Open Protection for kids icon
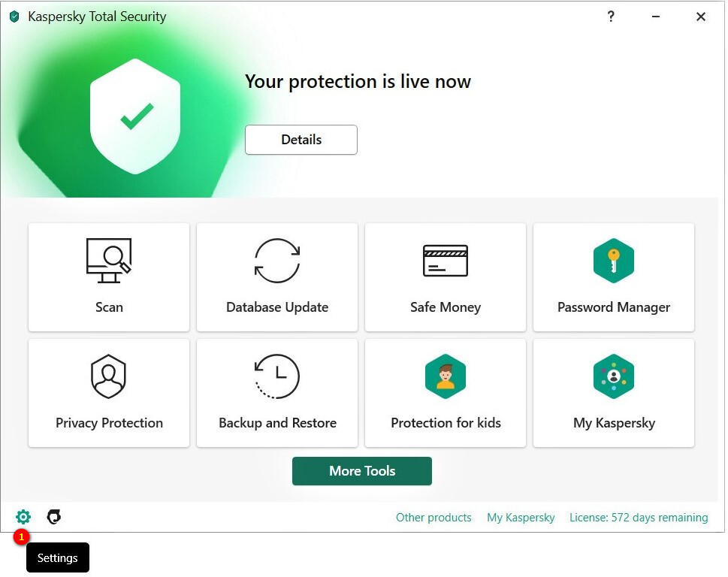This screenshot has height=577, width=728. (x=446, y=376)
